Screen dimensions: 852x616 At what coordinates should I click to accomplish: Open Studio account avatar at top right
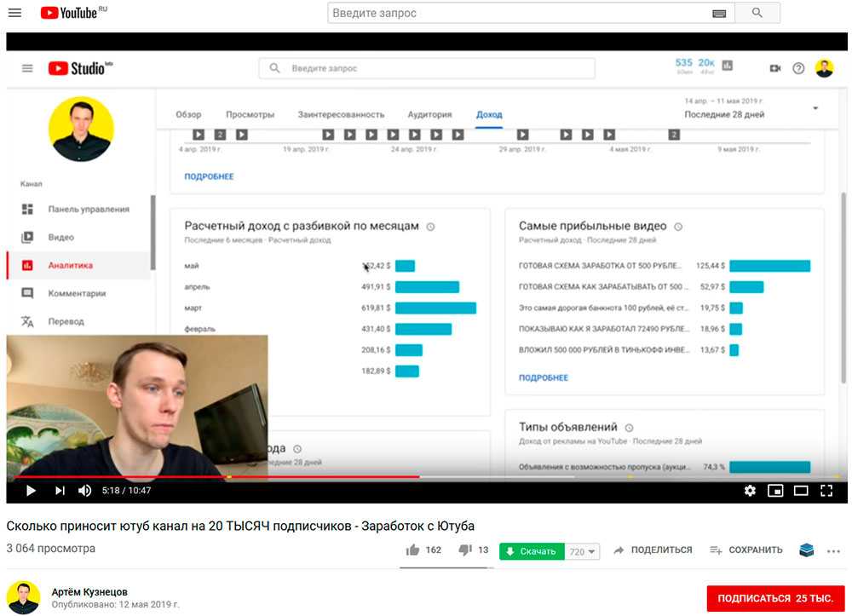click(x=824, y=68)
